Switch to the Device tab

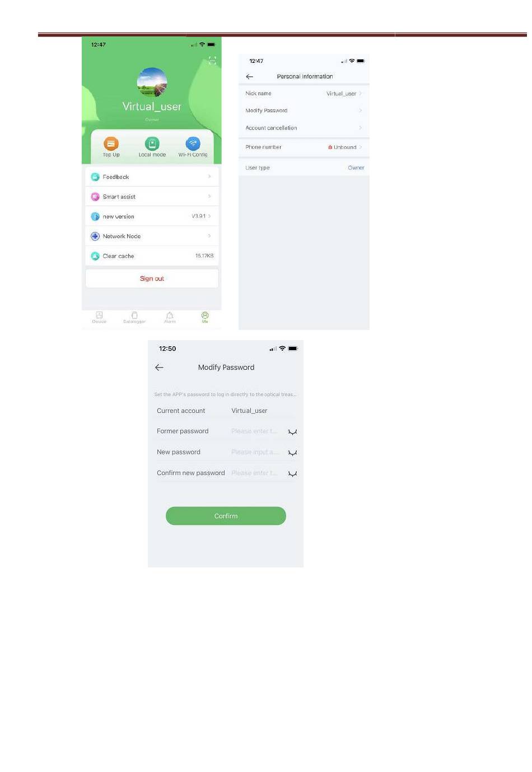tap(99, 317)
